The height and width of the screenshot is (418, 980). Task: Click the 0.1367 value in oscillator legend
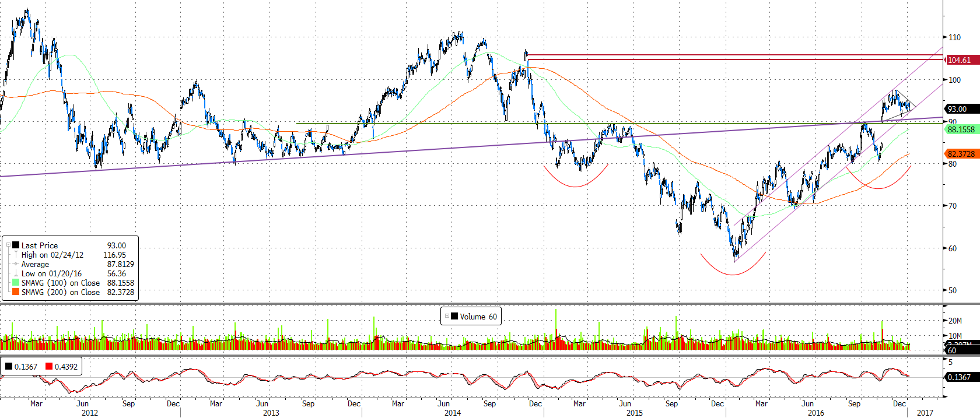[x=26, y=367]
